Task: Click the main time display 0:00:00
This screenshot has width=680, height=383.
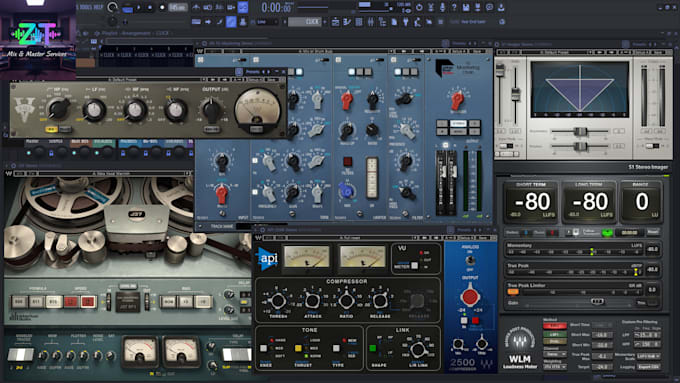Action: [276, 7]
